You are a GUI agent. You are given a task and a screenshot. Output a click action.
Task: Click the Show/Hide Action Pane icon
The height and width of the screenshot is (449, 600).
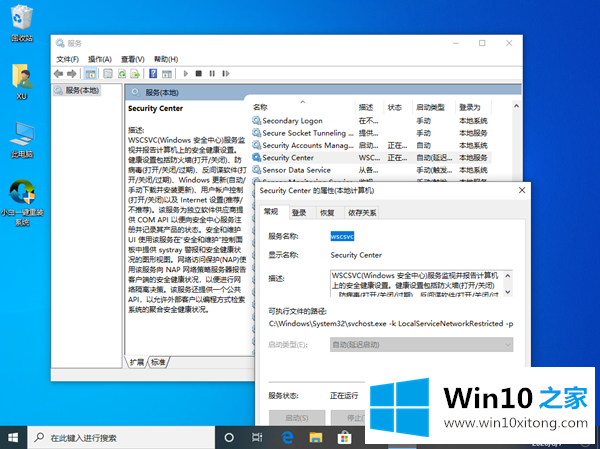point(167,73)
